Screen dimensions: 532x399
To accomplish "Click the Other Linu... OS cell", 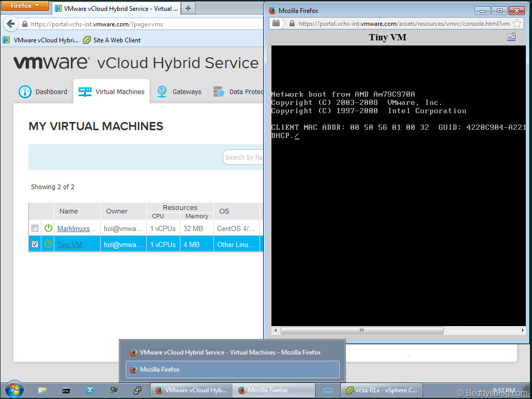I will 236,244.
